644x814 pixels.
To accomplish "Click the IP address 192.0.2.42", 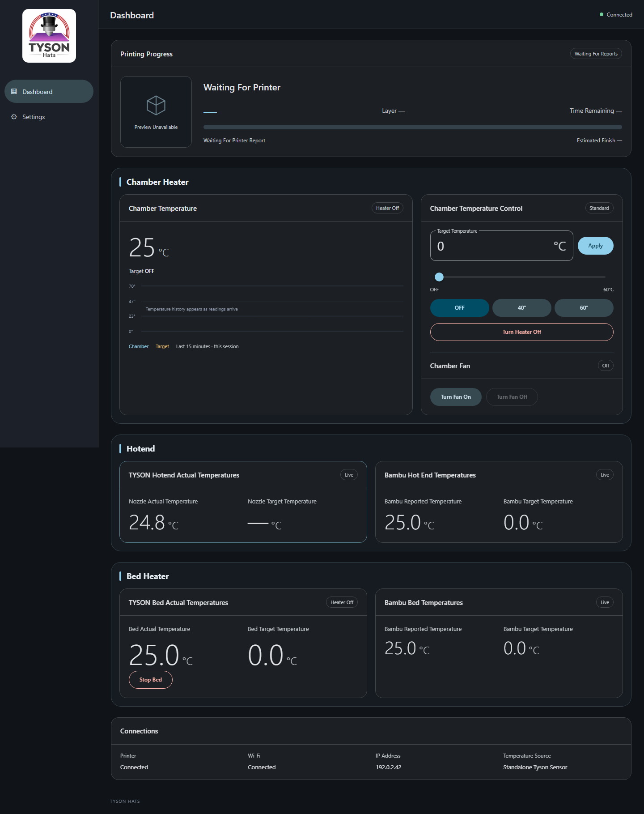I will (388, 767).
